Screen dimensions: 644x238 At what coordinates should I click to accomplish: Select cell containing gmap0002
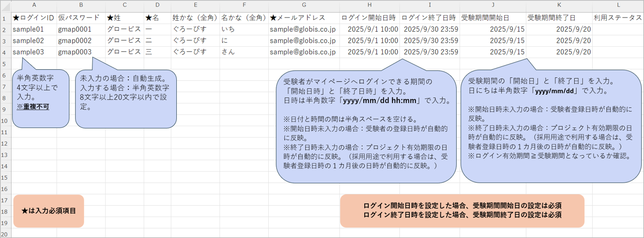(81, 41)
